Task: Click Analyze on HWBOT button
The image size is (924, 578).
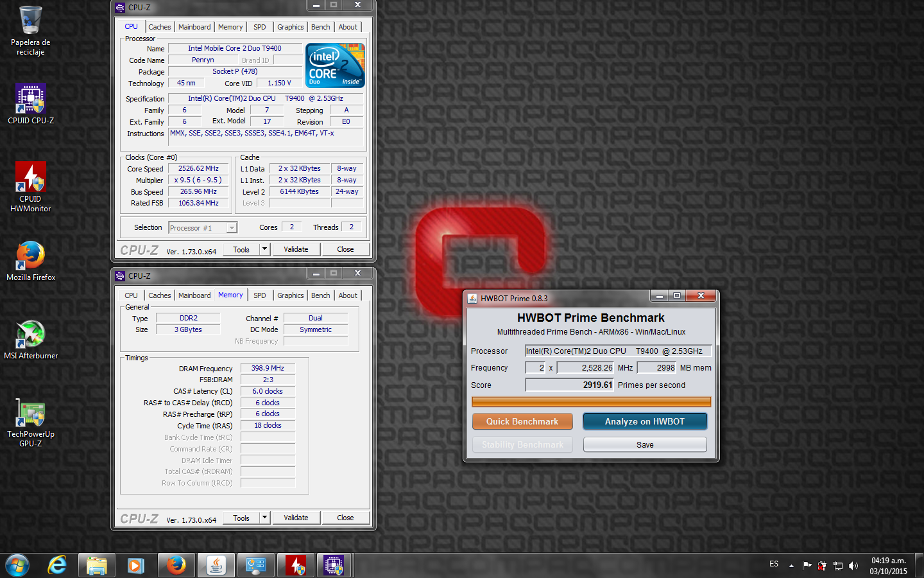Action: point(645,421)
